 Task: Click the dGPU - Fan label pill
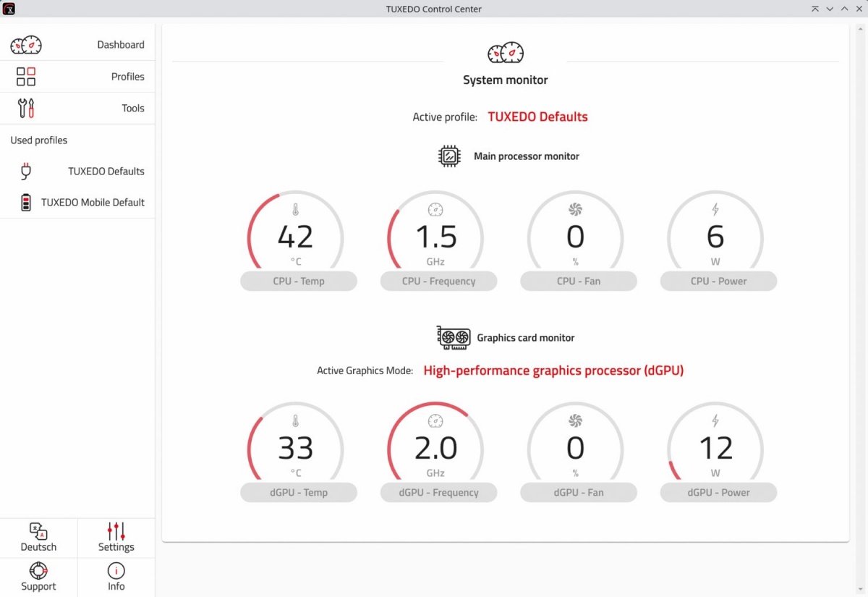[579, 493]
